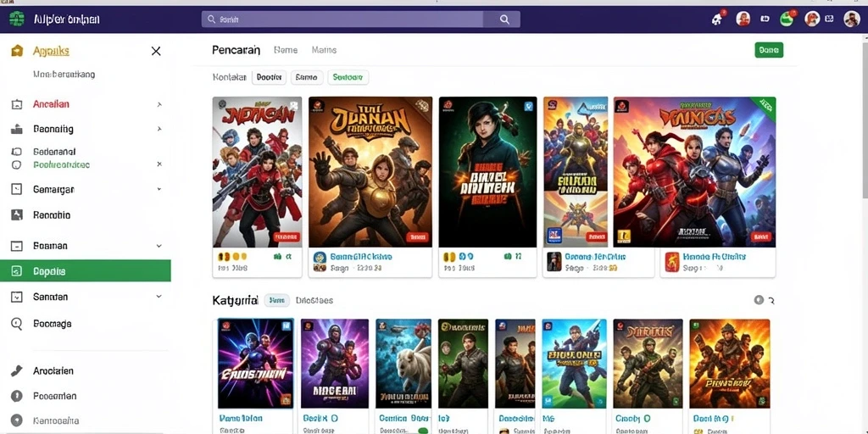Toggle the green pill switch below the wolf thumbnail

[423, 431]
